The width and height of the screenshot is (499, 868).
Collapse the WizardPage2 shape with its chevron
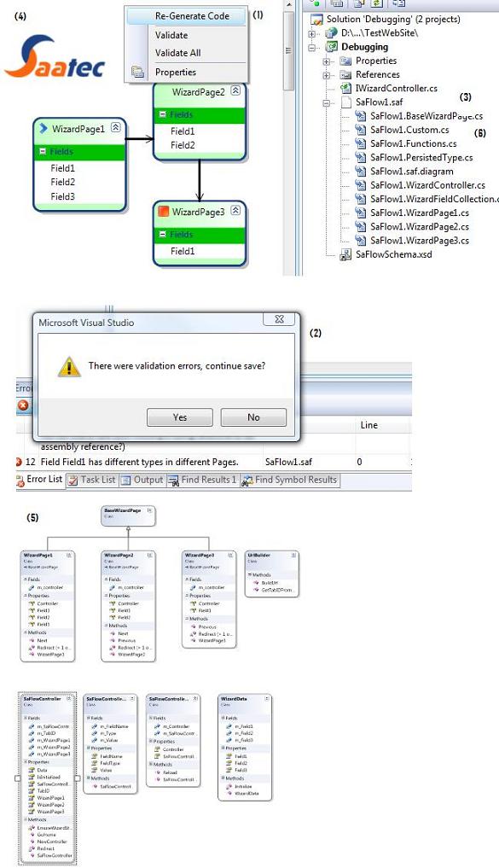pyautogui.click(x=235, y=90)
